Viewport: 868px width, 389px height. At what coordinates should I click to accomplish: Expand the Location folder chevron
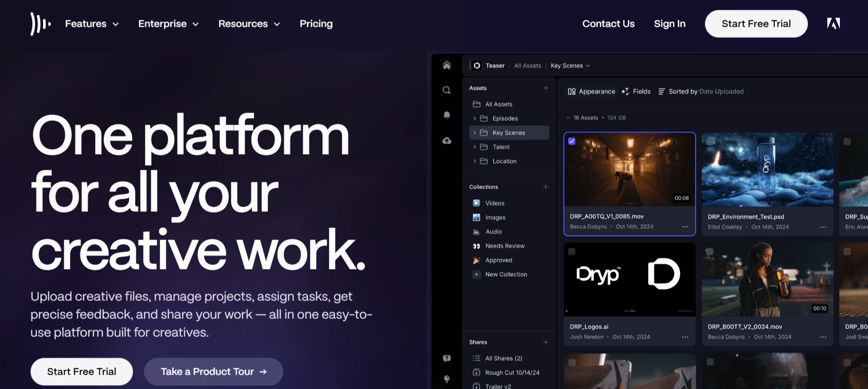coord(474,161)
